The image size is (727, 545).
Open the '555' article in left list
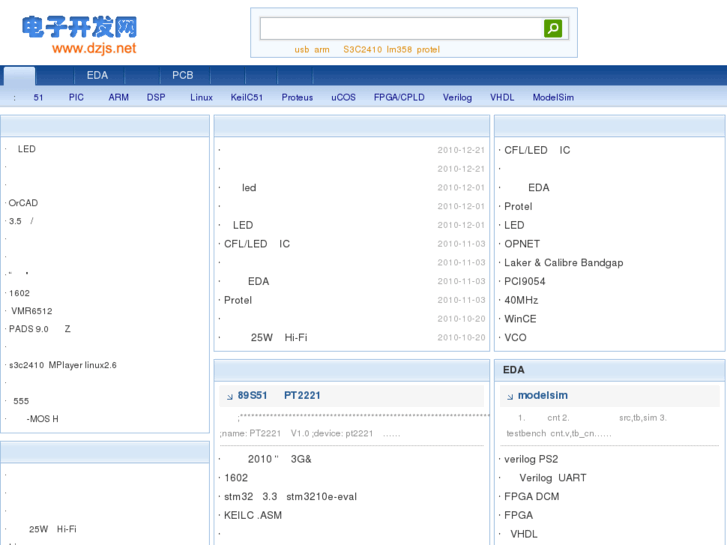21,401
